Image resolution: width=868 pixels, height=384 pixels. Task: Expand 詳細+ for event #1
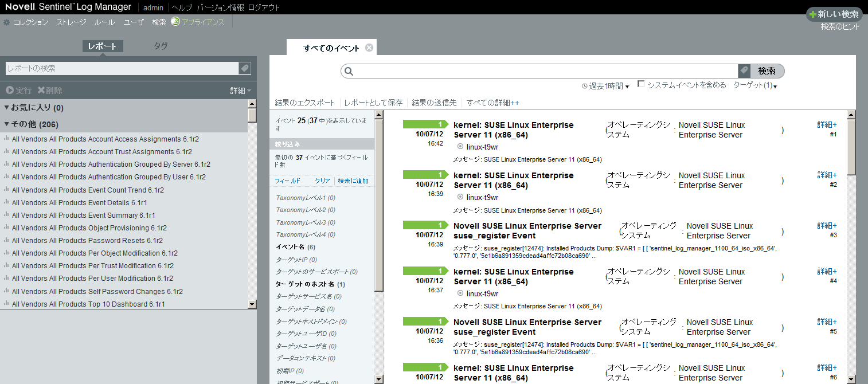827,124
